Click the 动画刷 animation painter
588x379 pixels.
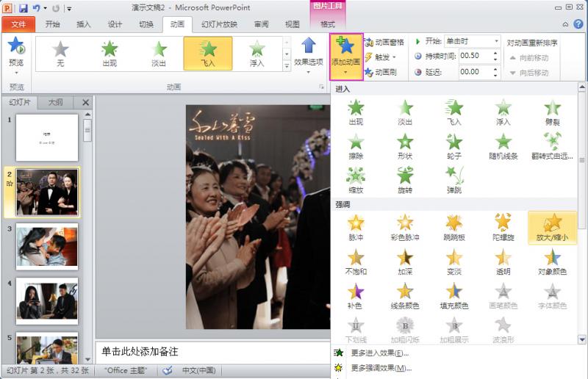384,72
